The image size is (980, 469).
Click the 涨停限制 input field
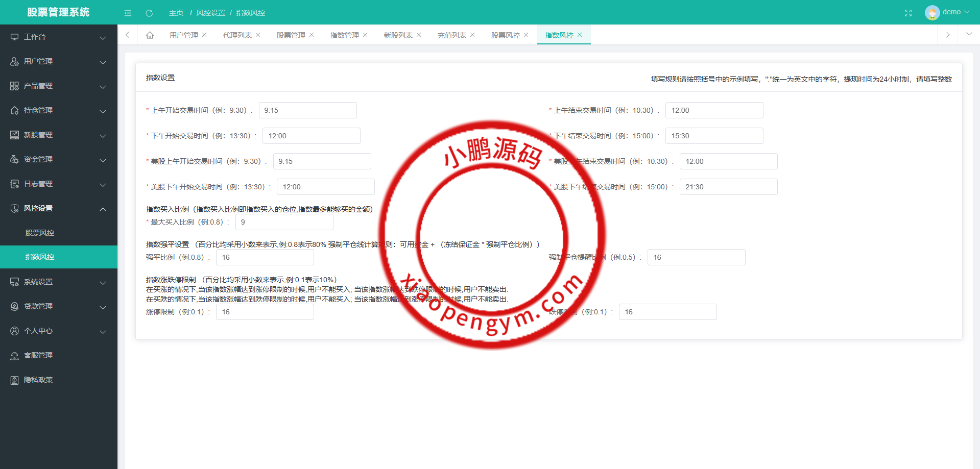tap(265, 312)
